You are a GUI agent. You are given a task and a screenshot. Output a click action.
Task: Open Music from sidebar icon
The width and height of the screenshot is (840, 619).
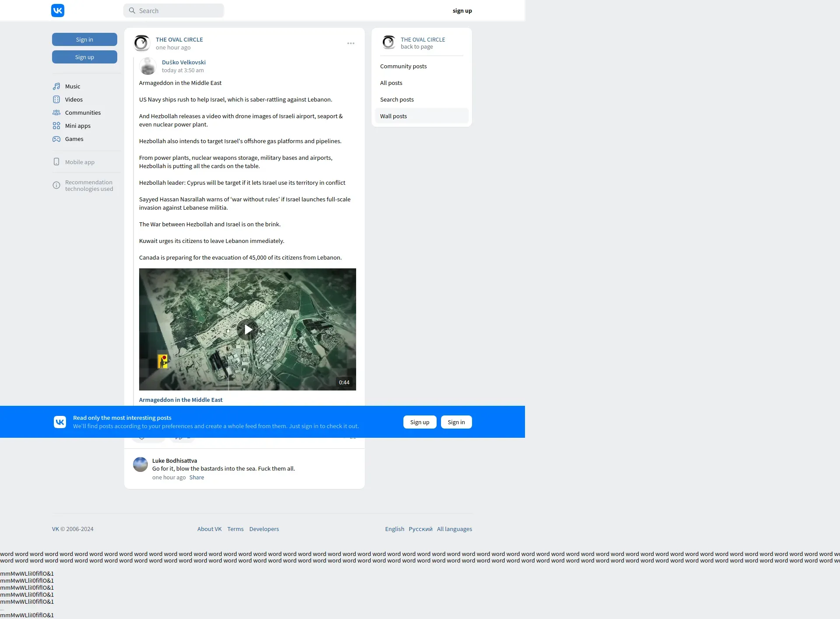click(56, 86)
